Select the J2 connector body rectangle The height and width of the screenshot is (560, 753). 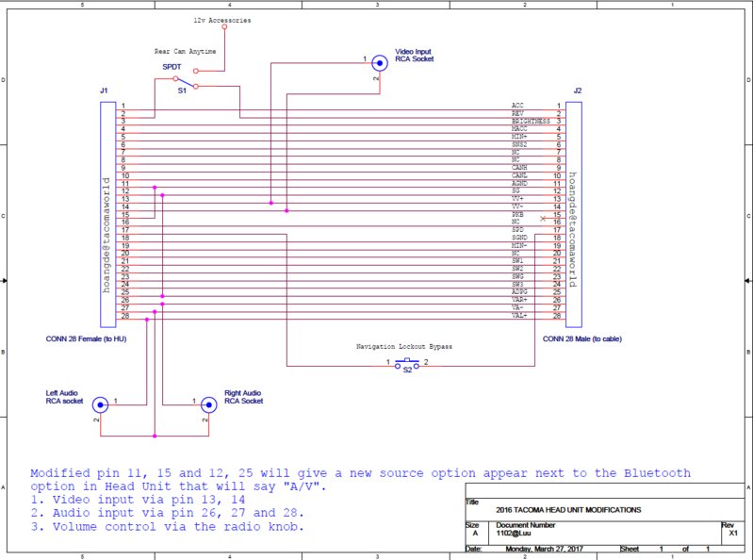pyautogui.click(x=574, y=214)
